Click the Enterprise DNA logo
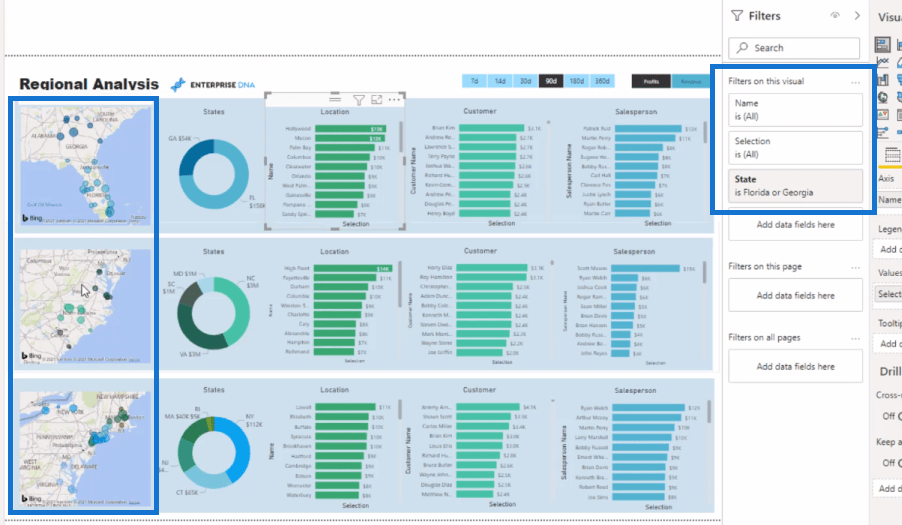This screenshot has height=525, width=902. 213,85
